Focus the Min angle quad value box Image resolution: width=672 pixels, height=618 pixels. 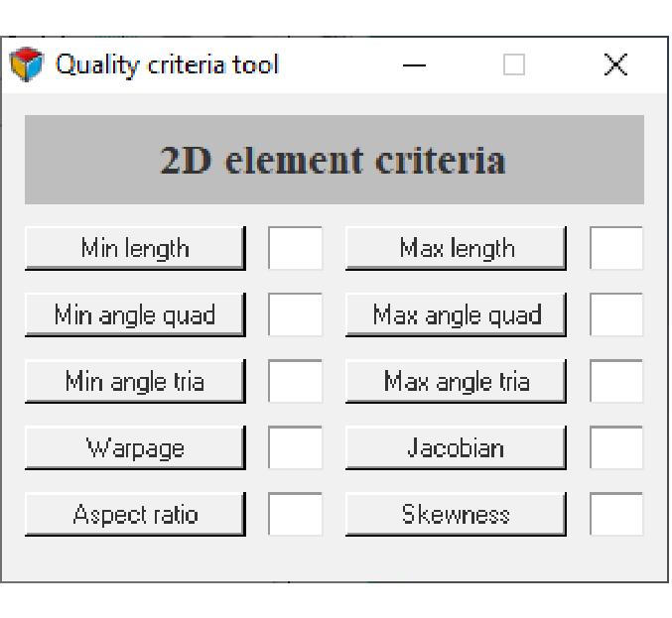296,315
